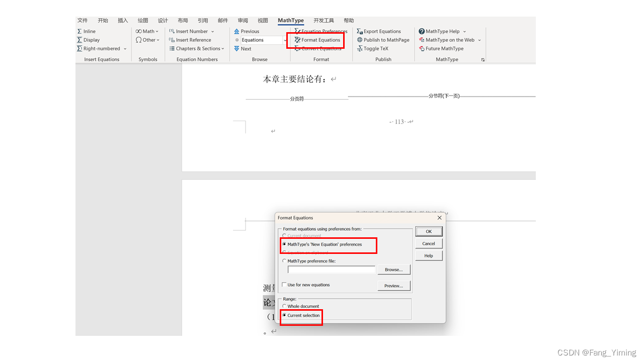Viewport: 644px width, 362px height.
Task: Switch to the 视图 tab
Action: point(263,21)
